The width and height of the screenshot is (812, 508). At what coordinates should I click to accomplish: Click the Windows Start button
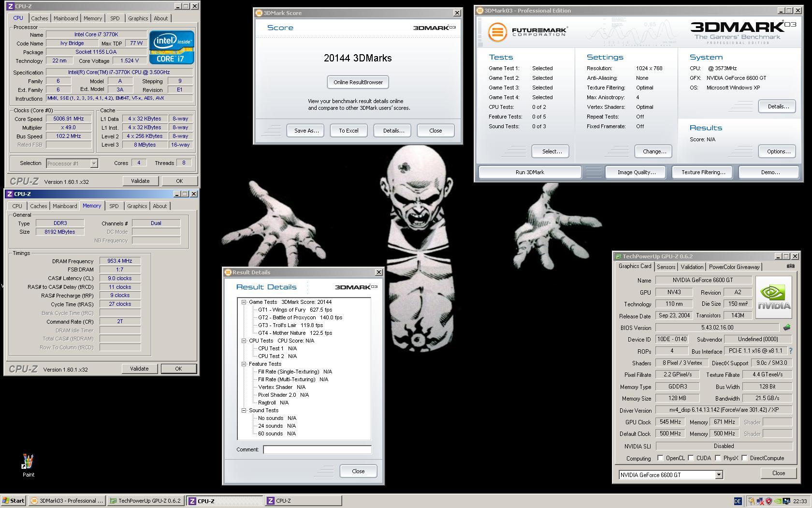point(14,501)
